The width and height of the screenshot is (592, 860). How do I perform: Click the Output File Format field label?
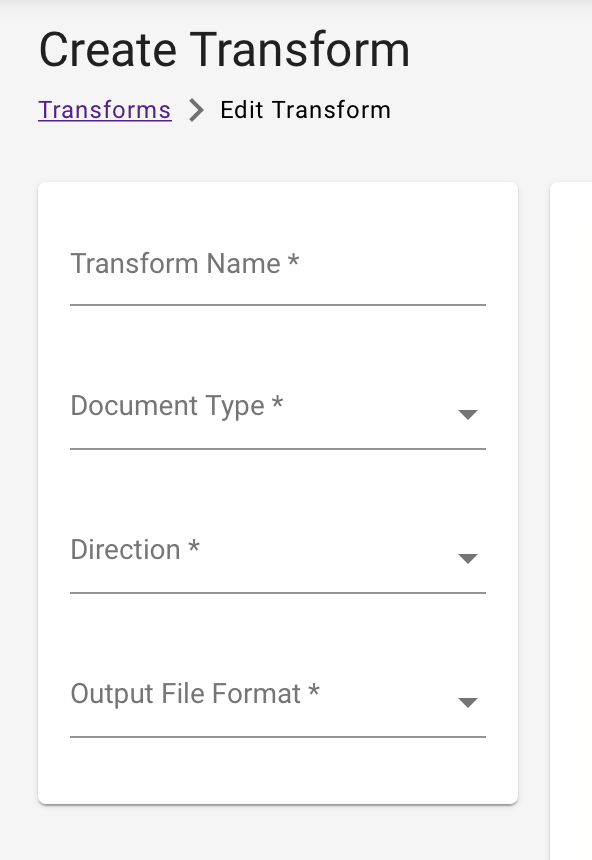[194, 694]
